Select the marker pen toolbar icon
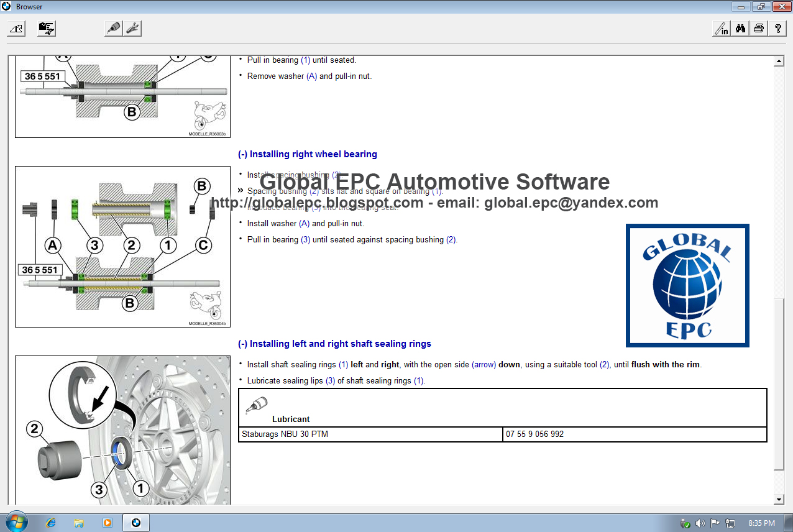Screen dimensions: 793x532 (113, 28)
